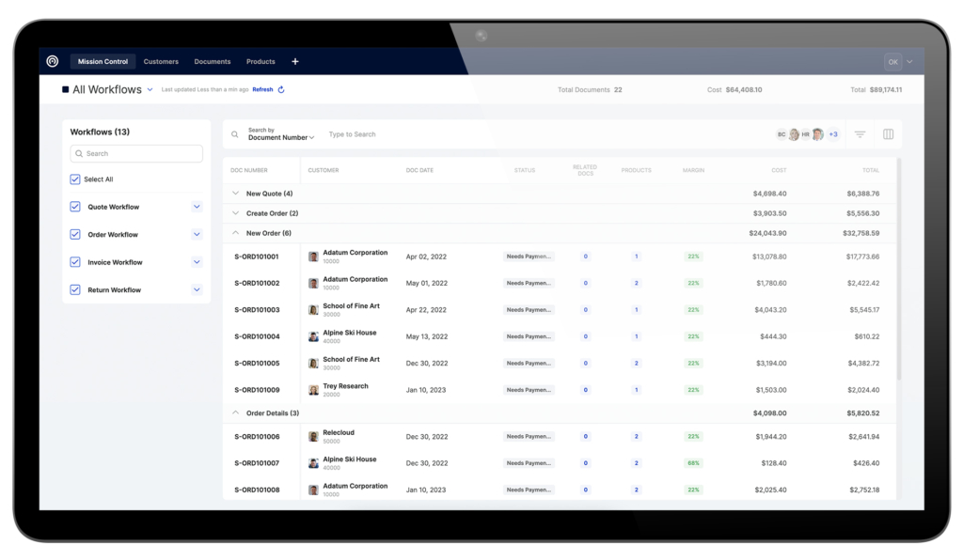Click the Alpine Ski House avatar in S-ORD101004 row
The width and height of the screenshot is (963, 560).
(313, 336)
